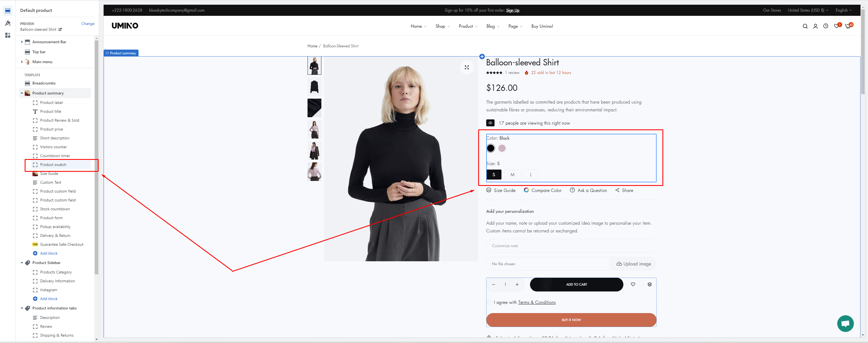Tick the Terms & Conditions agreement checkbox

tap(489, 303)
